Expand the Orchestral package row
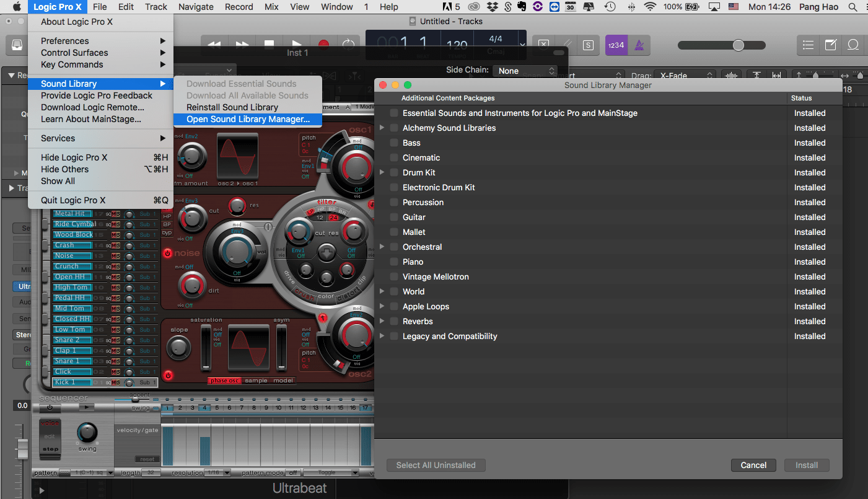This screenshot has width=868, height=499. [382, 247]
